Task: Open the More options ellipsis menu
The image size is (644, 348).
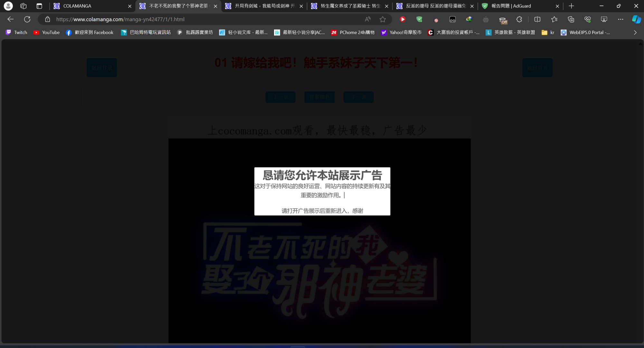Action: (620, 19)
